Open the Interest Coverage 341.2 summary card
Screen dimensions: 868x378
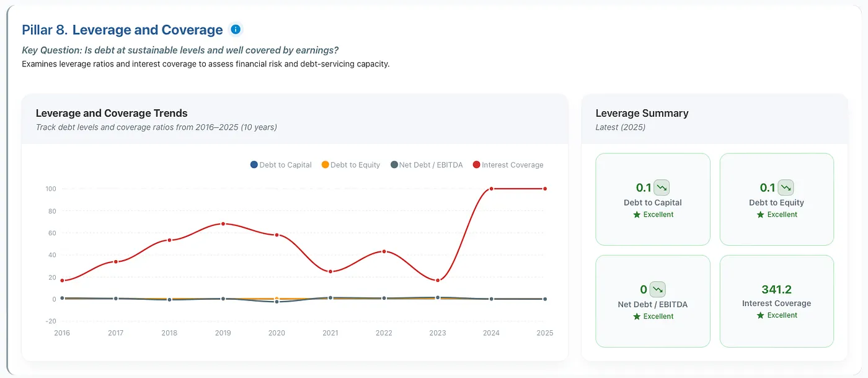(x=776, y=301)
